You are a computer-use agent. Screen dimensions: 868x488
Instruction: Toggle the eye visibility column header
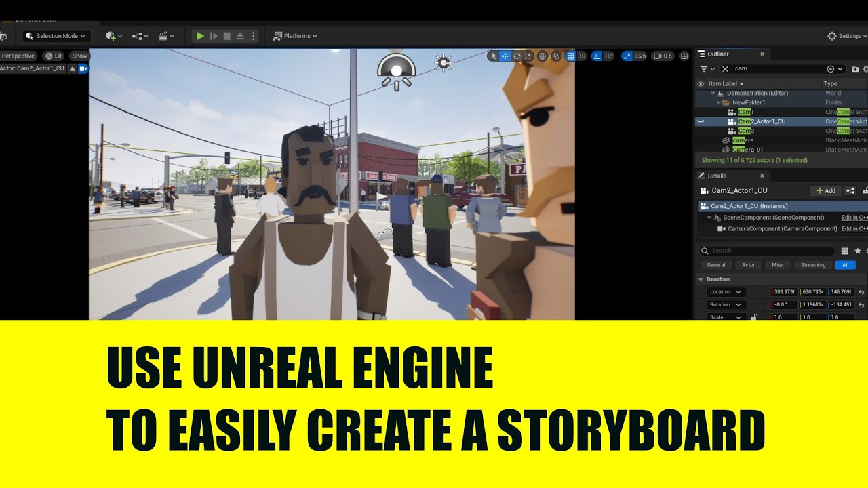point(701,83)
